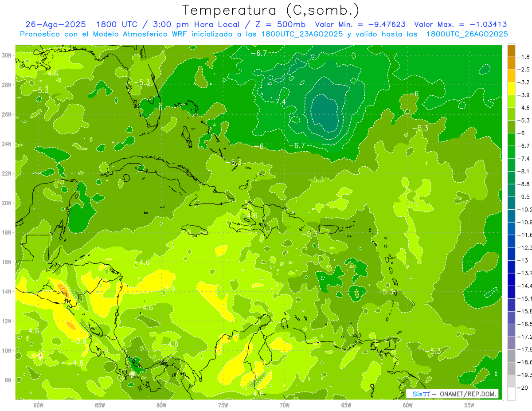Click the purple swatch between -17.2 and -17.9

(x=511, y=343)
